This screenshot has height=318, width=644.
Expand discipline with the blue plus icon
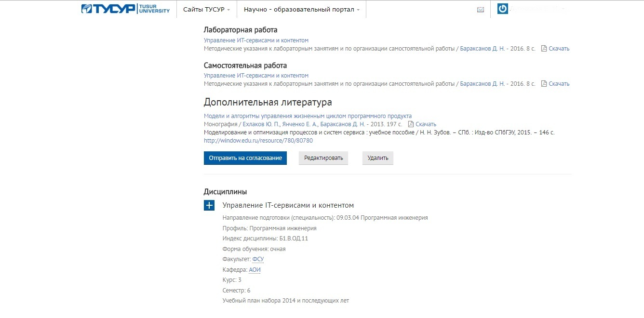(209, 205)
